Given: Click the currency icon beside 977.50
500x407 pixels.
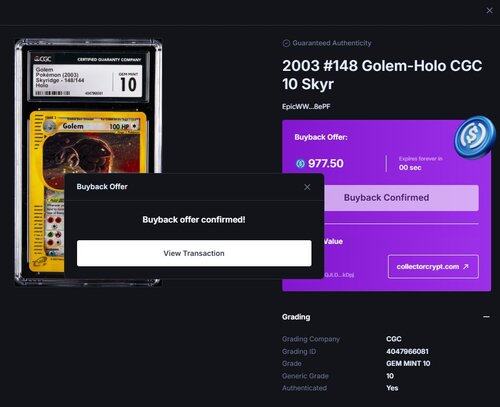Looking at the screenshot, I should (x=300, y=164).
